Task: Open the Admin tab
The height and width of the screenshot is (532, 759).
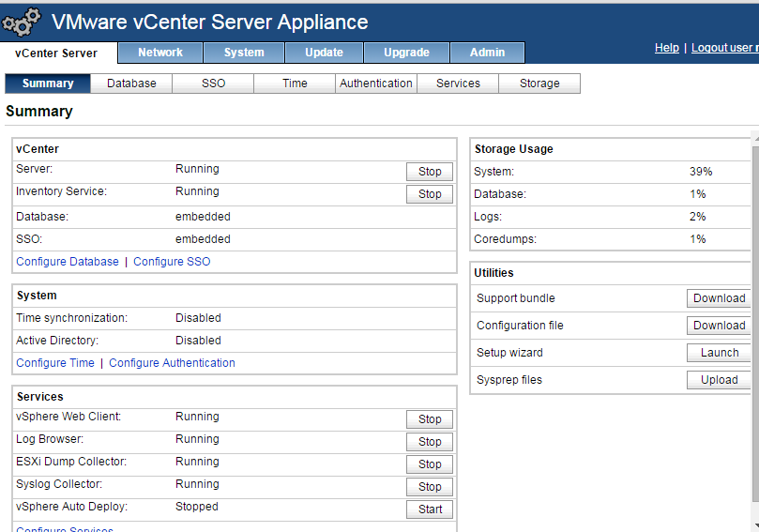Action: pyautogui.click(x=488, y=53)
